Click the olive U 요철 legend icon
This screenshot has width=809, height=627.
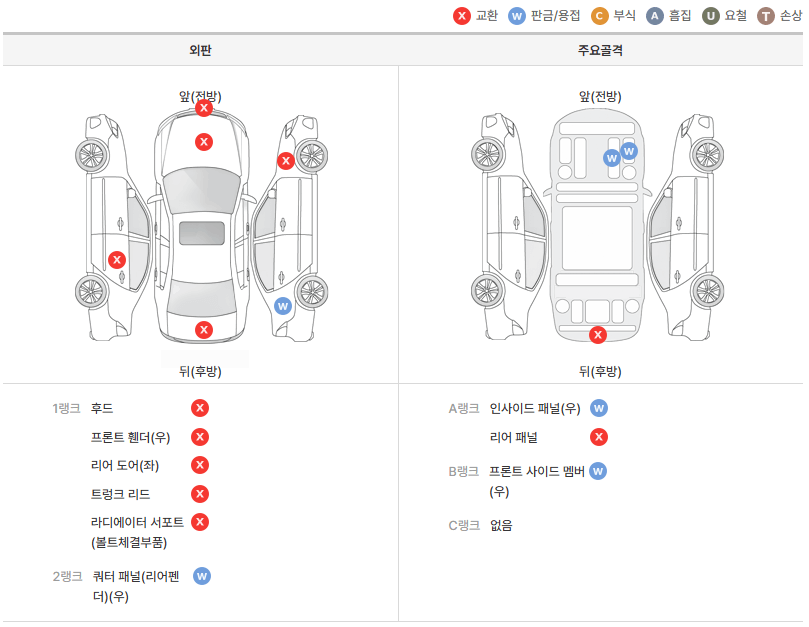711,15
